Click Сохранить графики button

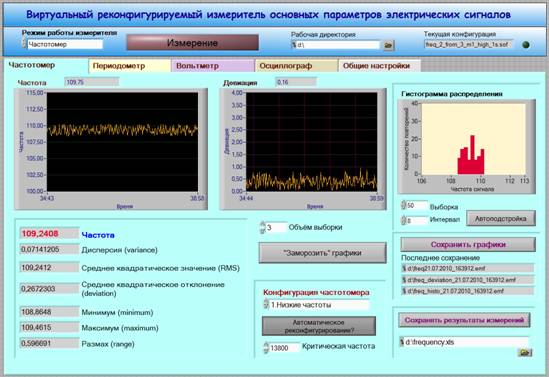[x=468, y=244]
